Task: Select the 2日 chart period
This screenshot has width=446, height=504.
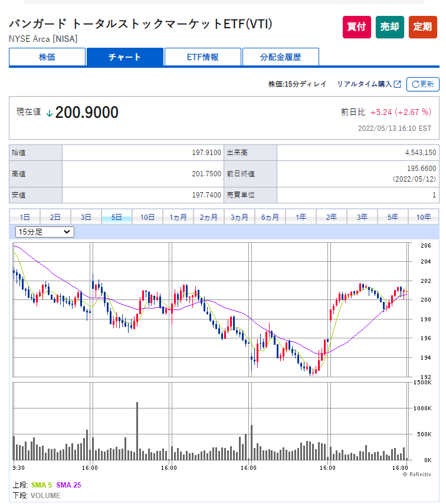Action: tap(55, 217)
